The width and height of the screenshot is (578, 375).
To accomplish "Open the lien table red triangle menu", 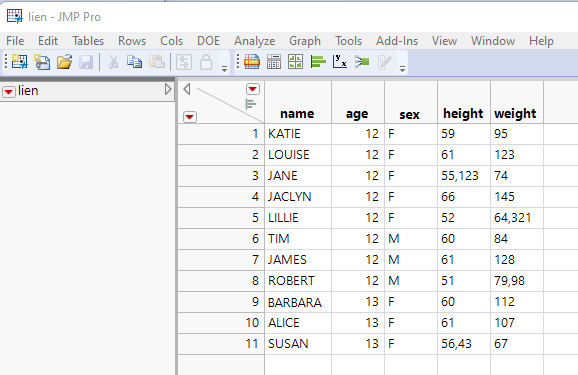I will [9, 91].
